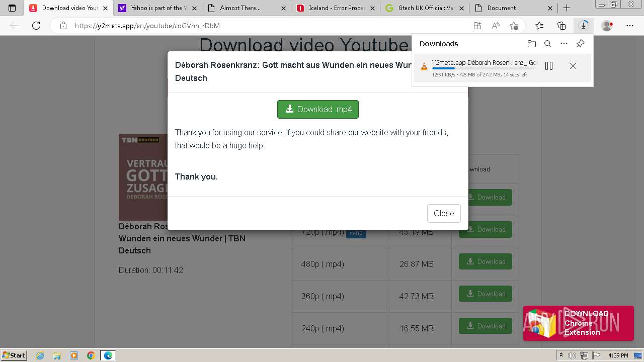Viewport: 644px width, 362px height.
Task: Open more options in Downloads panel
Action: 564,44
